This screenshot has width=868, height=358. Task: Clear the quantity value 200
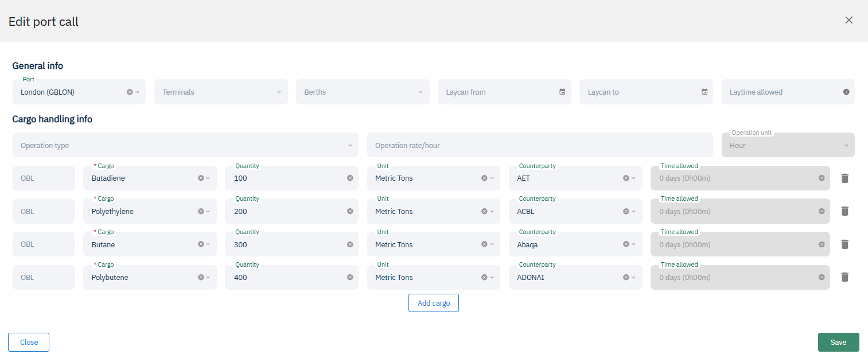(350, 211)
